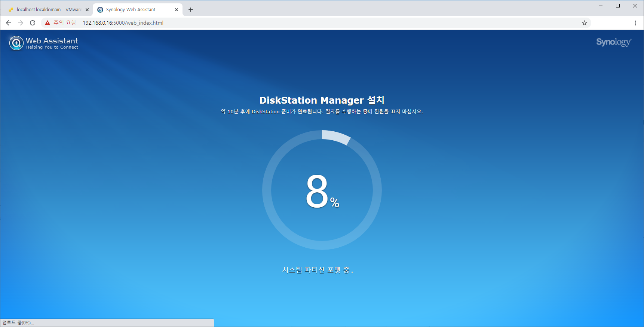Click the '시스템 파티션 포맷 중.' status text

(318, 270)
